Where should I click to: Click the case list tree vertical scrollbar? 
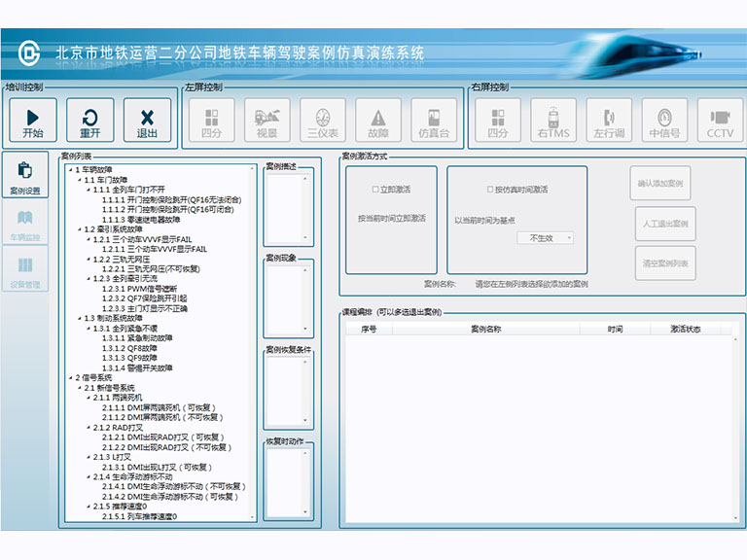tap(252, 343)
